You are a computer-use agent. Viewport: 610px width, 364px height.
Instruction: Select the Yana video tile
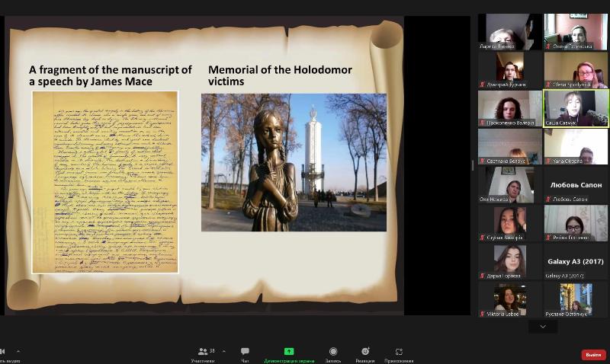pyautogui.click(x=576, y=146)
